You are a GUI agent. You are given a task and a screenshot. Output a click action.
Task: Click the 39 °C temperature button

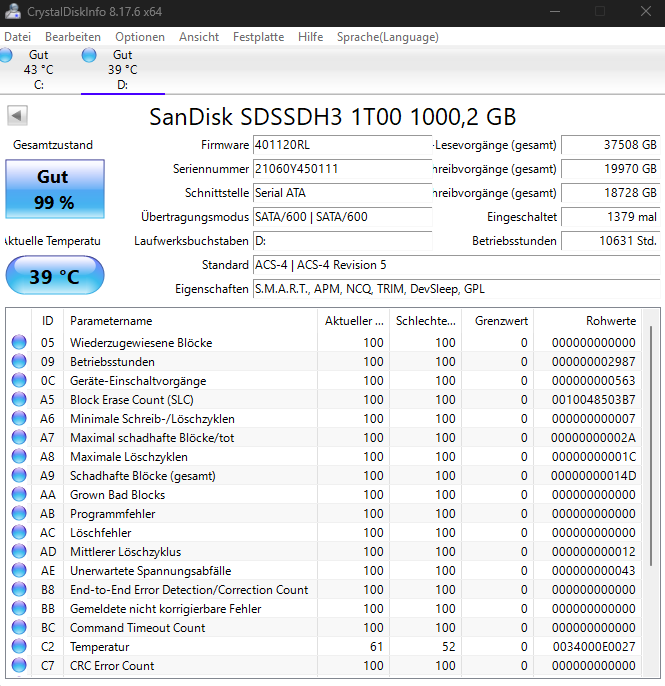coord(55,275)
